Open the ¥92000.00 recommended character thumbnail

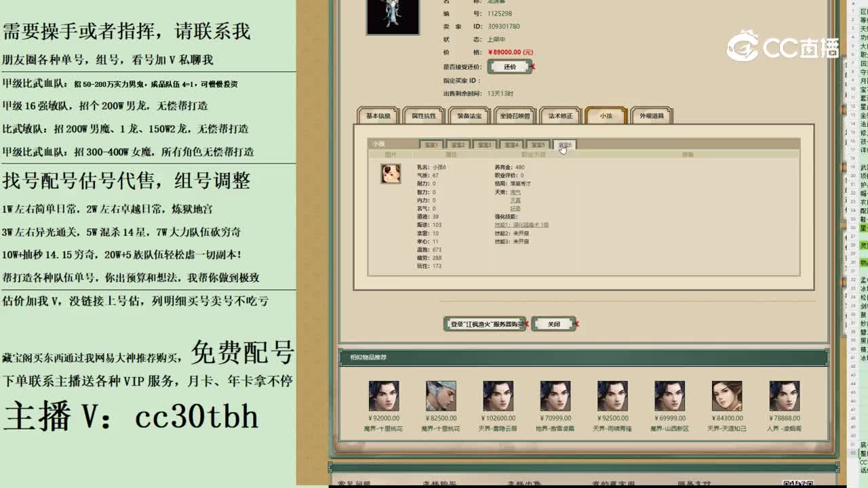384,396
